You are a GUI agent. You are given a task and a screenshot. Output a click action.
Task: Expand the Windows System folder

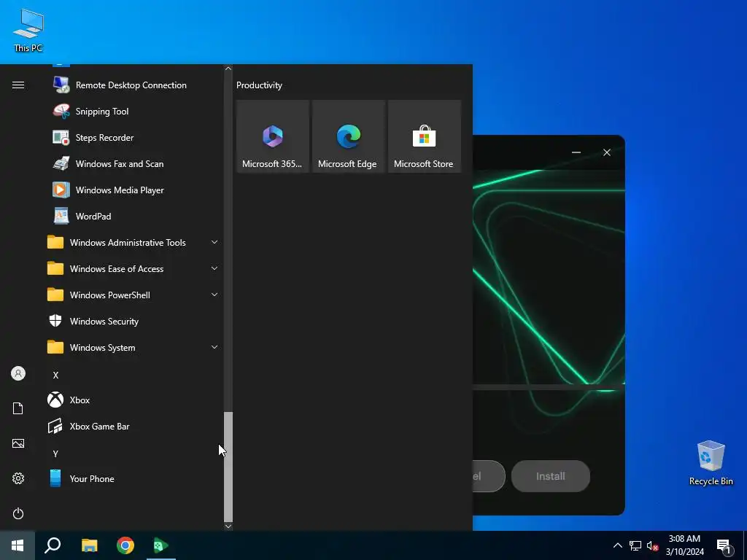(x=133, y=348)
